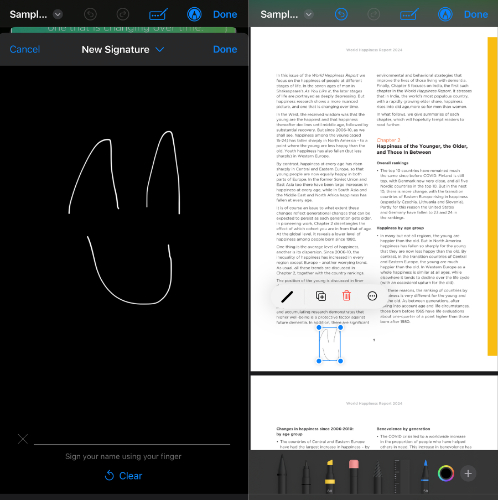Change the signature stroke via the black line icon
This screenshot has width=498, height=500.
(x=287, y=296)
